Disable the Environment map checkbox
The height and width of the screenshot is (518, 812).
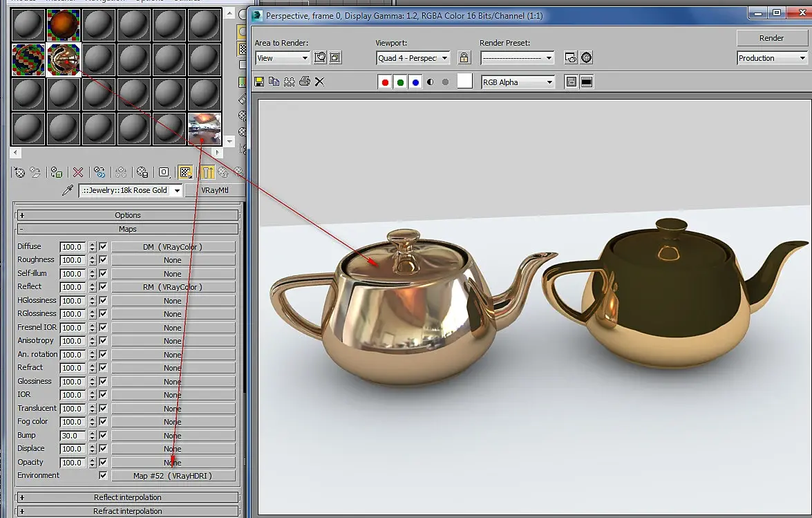(x=103, y=476)
